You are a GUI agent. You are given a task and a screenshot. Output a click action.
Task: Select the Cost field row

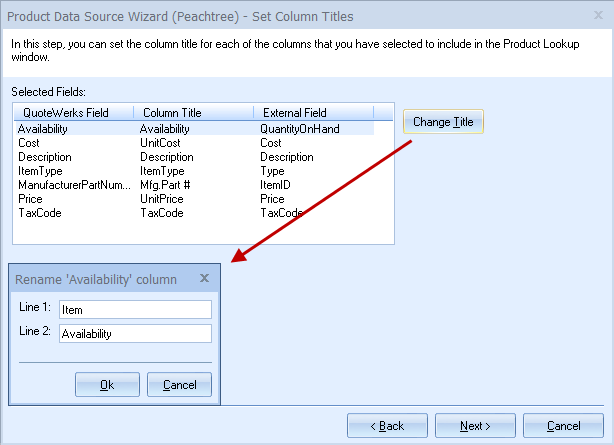coord(195,143)
